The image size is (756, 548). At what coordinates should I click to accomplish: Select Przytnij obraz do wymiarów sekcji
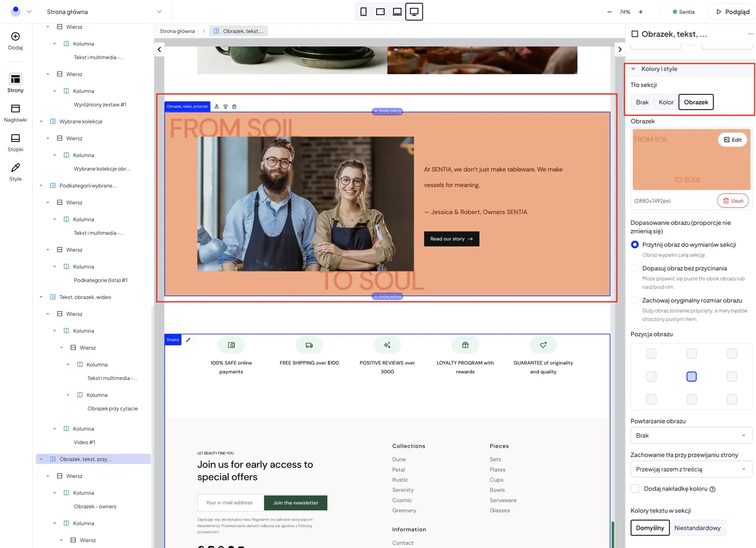tap(635, 245)
